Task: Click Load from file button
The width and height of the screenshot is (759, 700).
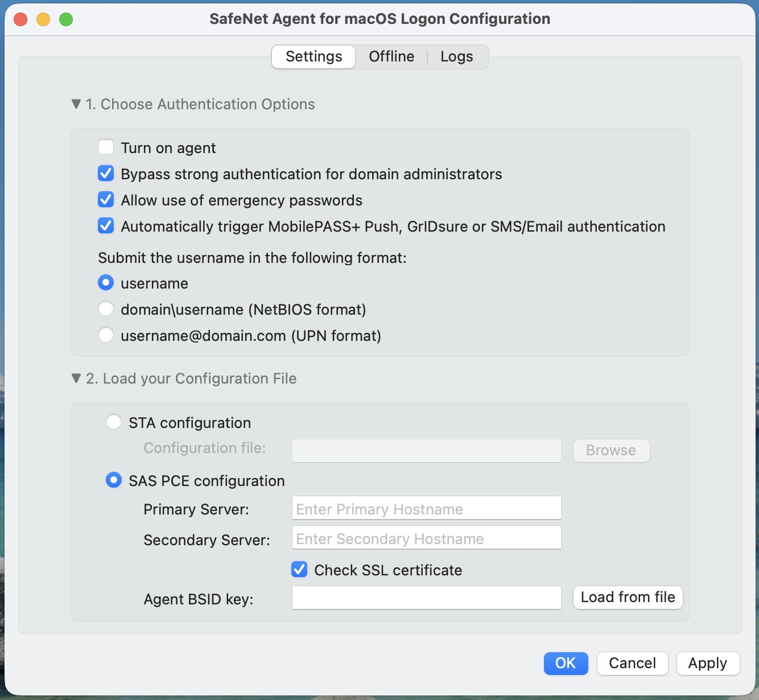Action: pyautogui.click(x=628, y=598)
